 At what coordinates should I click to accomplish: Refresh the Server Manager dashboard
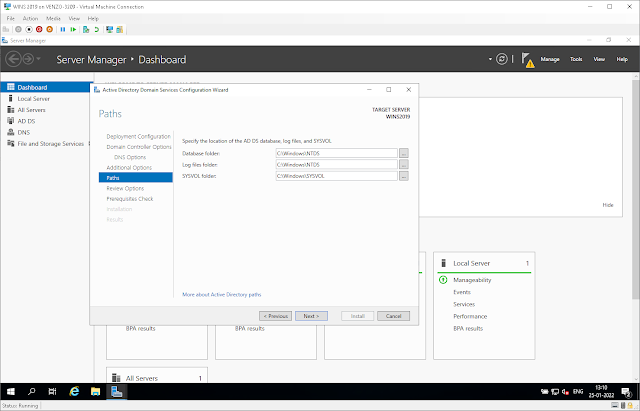tap(502, 59)
